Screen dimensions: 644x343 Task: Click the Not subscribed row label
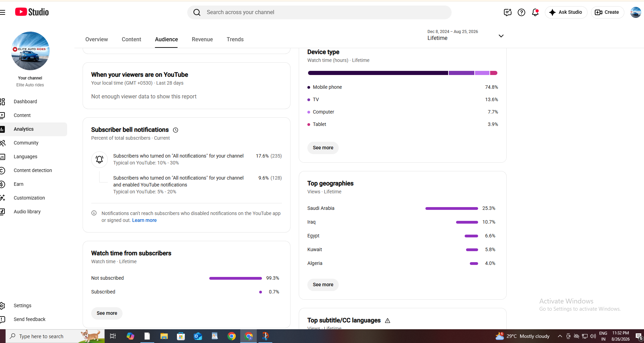click(x=107, y=278)
